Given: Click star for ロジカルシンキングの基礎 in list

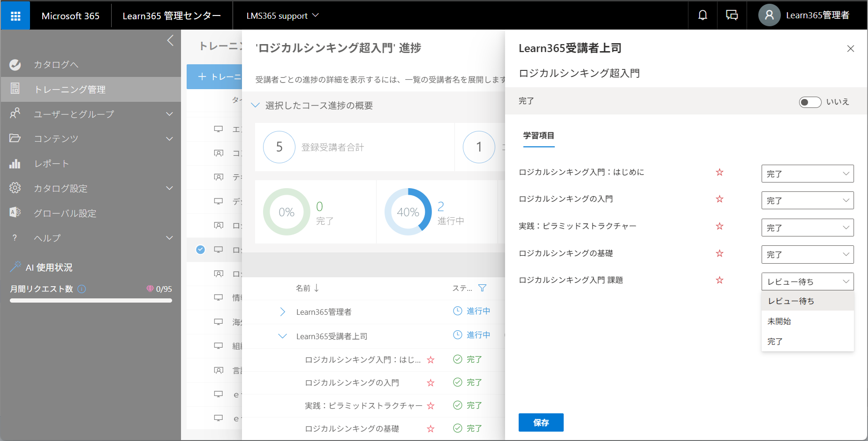Looking at the screenshot, I should tap(430, 429).
